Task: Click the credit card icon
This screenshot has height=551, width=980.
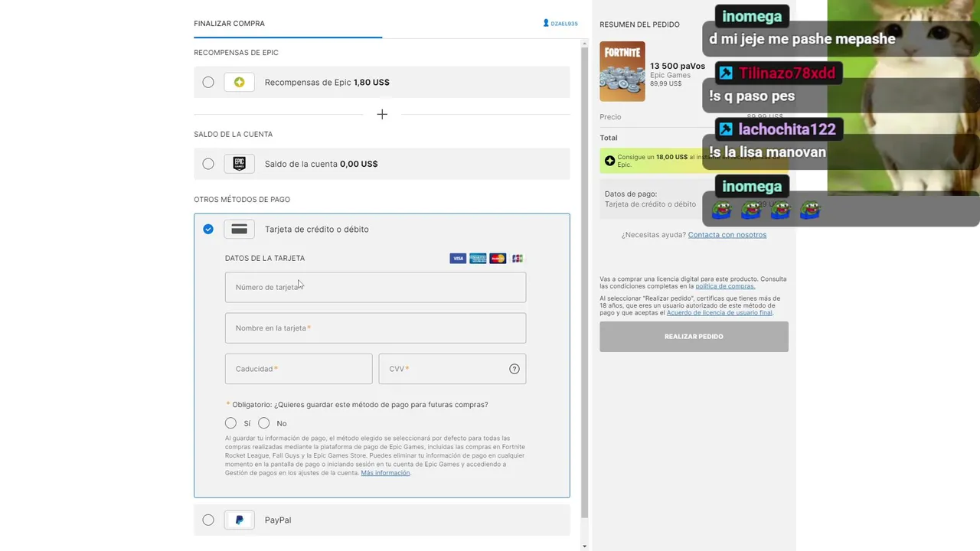Action: [239, 229]
